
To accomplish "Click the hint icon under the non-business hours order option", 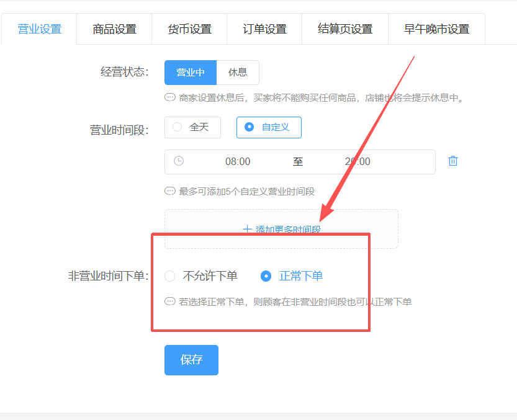I will pyautogui.click(x=170, y=302).
